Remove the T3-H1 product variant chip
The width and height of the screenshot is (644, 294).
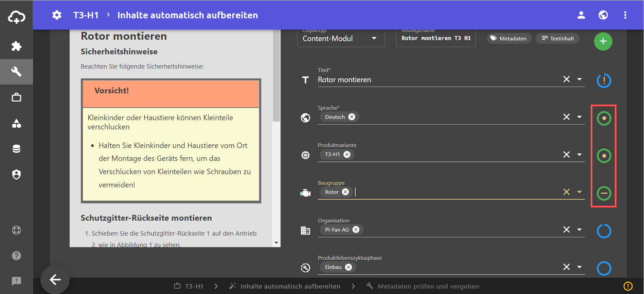tap(347, 154)
